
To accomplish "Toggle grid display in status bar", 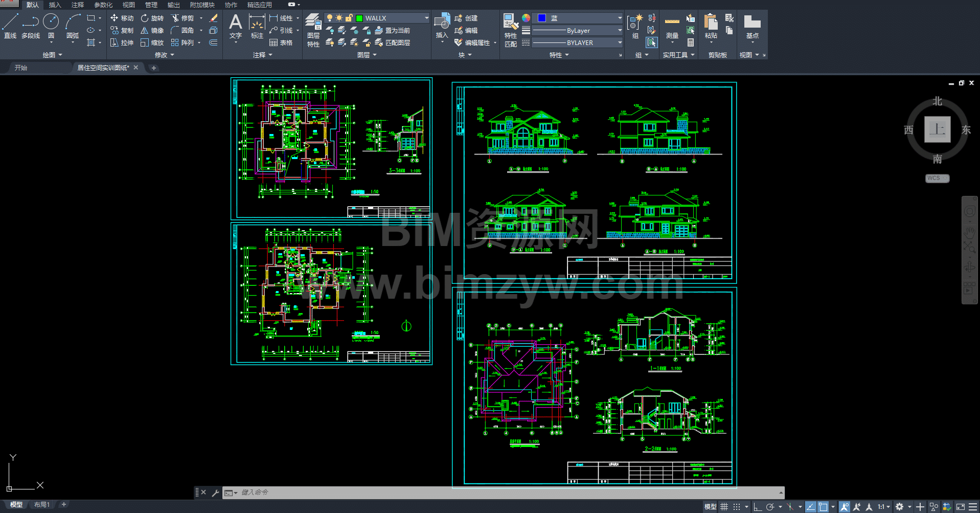I will pyautogui.click(x=724, y=507).
